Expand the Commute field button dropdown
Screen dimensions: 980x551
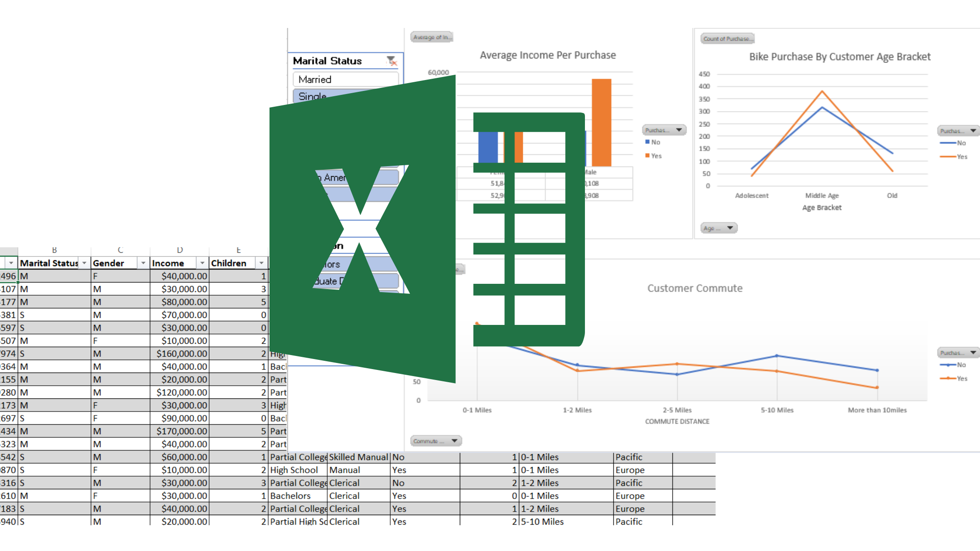coord(454,441)
